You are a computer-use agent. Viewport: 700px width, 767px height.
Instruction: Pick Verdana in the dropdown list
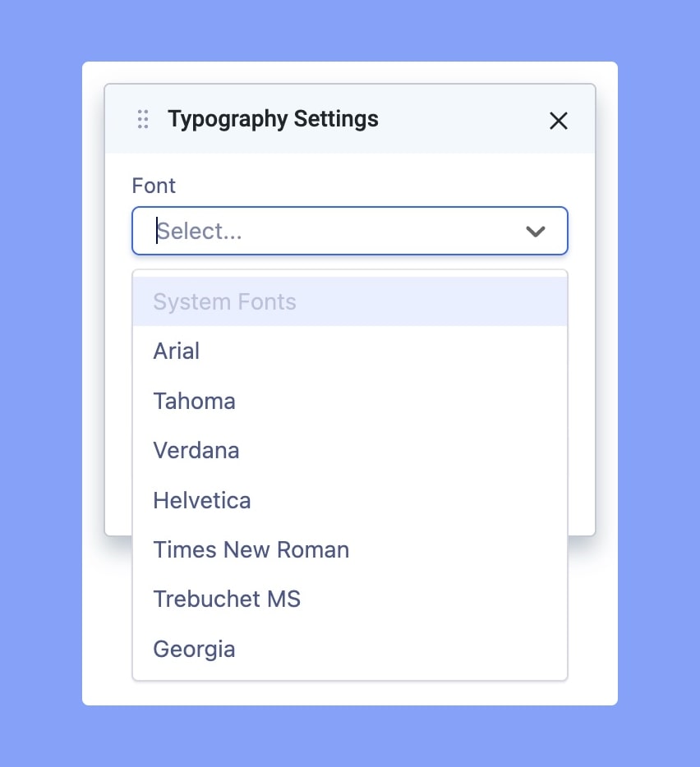(196, 451)
